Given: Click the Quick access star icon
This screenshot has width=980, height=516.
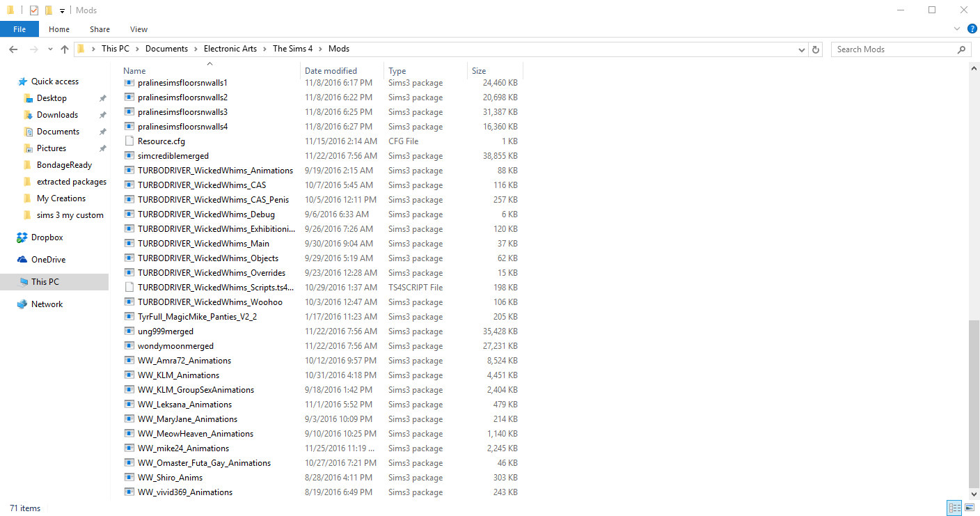Looking at the screenshot, I should (x=22, y=81).
